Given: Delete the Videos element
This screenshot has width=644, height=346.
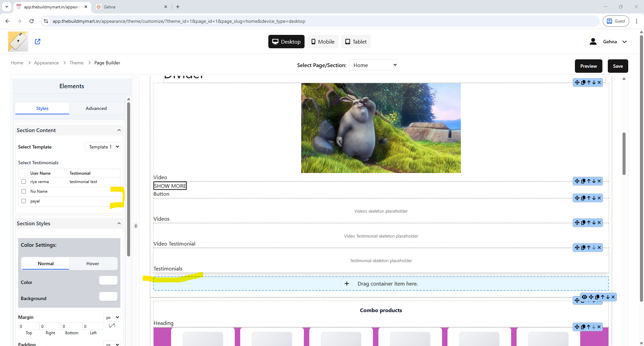Looking at the screenshot, I should pyautogui.click(x=599, y=198).
